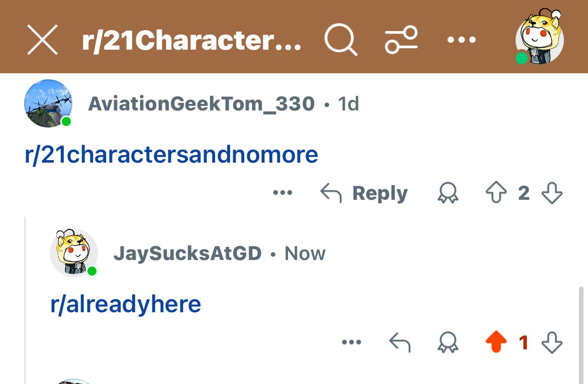The image size is (588, 384).
Task: Give award to AviationGeekTom_330's comment
Action: [x=448, y=193]
